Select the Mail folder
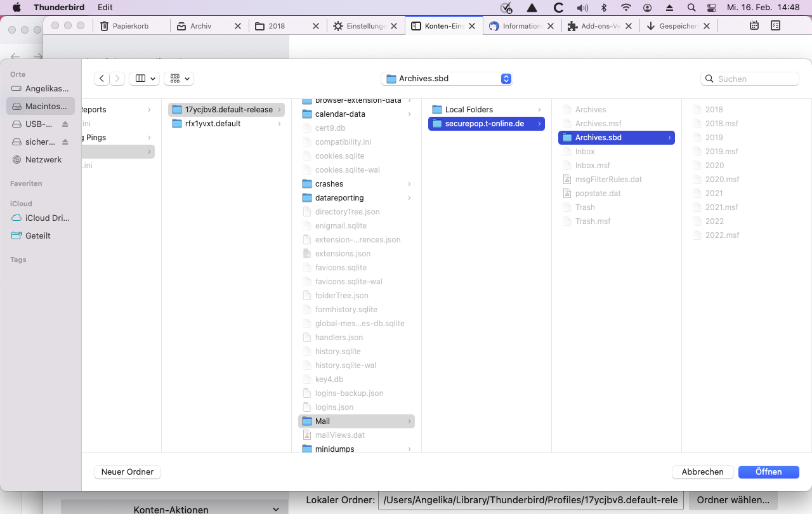 coord(357,421)
